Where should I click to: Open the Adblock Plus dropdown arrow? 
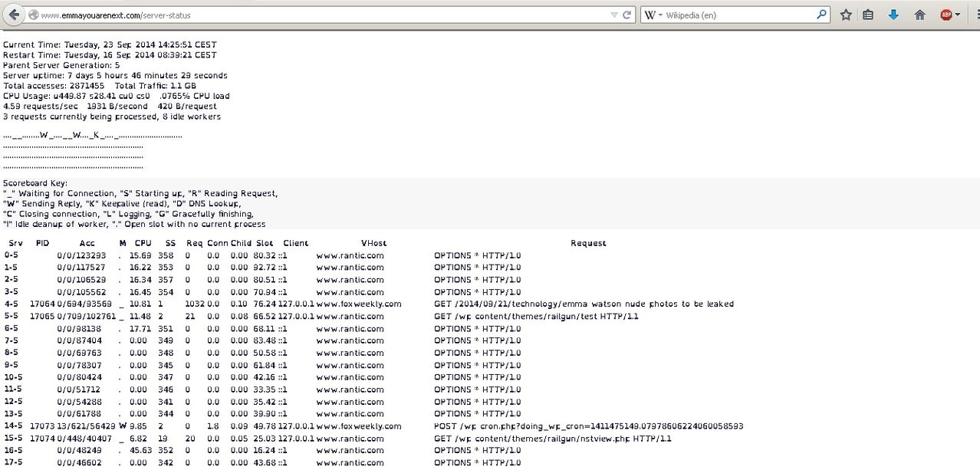tap(958, 15)
